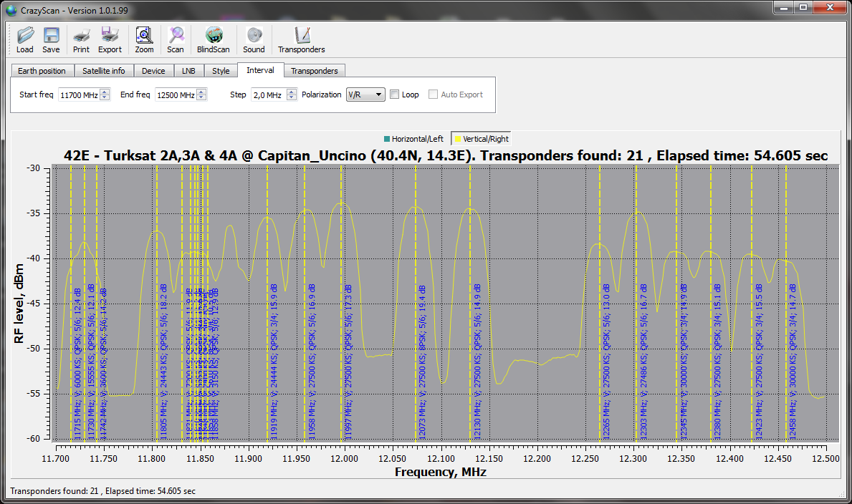Click the 'Frequency, MHz' axis label
The width and height of the screenshot is (852, 504).
click(441, 472)
